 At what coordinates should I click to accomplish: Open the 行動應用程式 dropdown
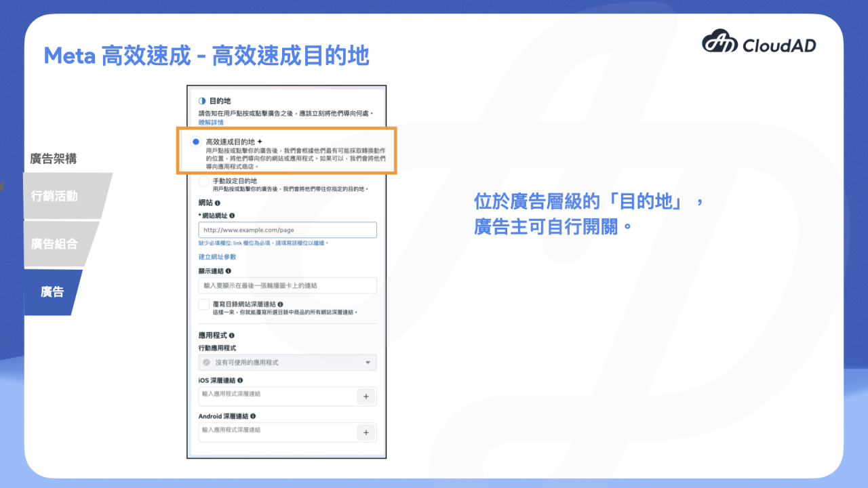click(x=288, y=363)
